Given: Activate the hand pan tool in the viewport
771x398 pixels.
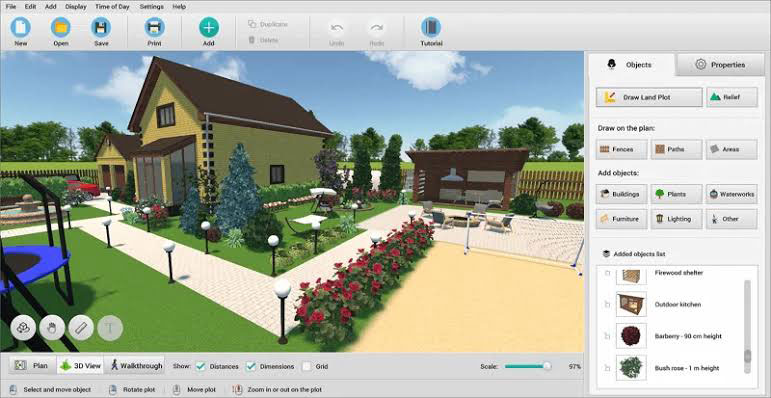Looking at the screenshot, I should [52, 328].
